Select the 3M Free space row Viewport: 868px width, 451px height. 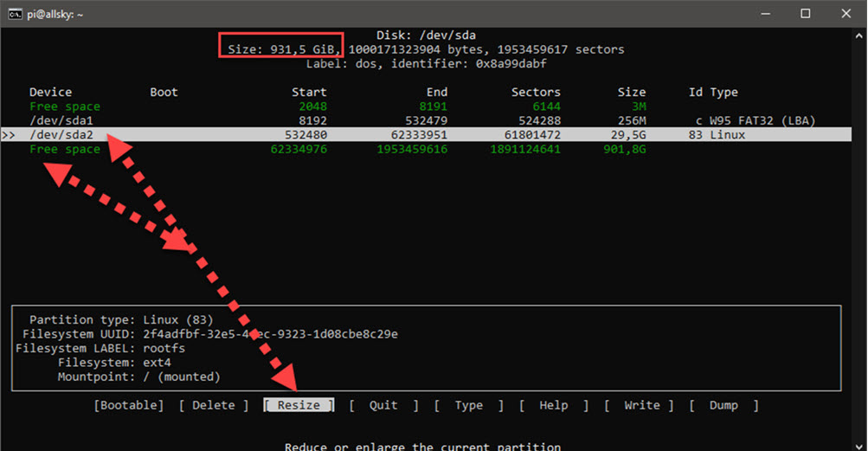click(65, 106)
